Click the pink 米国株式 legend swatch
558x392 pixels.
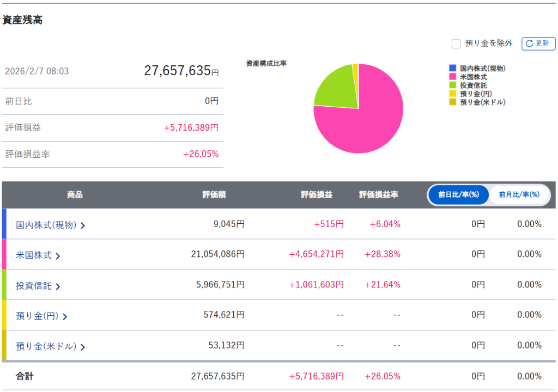452,77
